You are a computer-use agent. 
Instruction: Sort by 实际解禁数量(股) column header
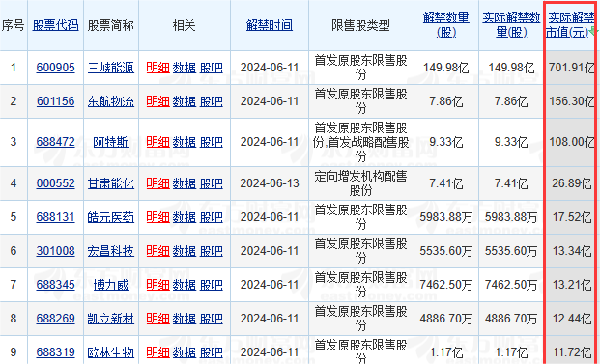511,25
